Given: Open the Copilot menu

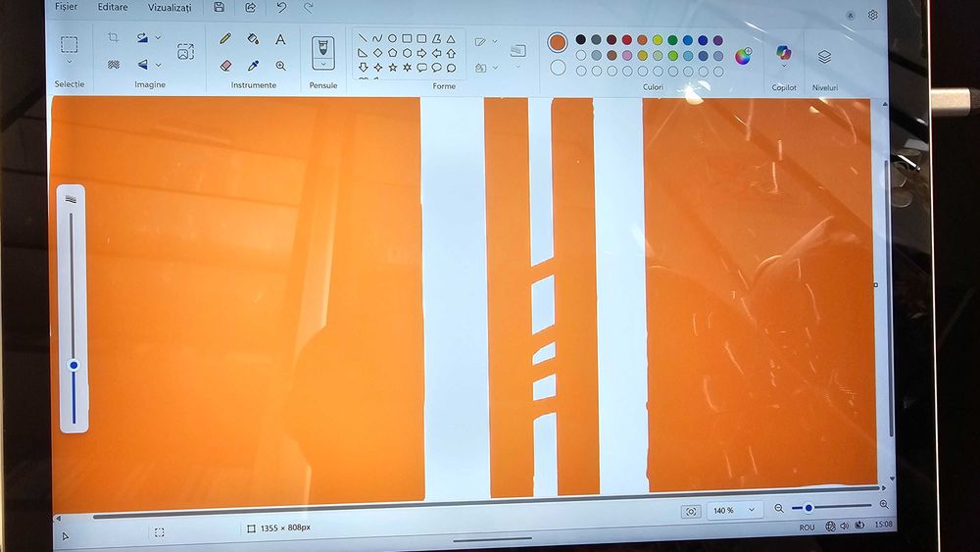Looking at the screenshot, I should pyautogui.click(x=783, y=55).
